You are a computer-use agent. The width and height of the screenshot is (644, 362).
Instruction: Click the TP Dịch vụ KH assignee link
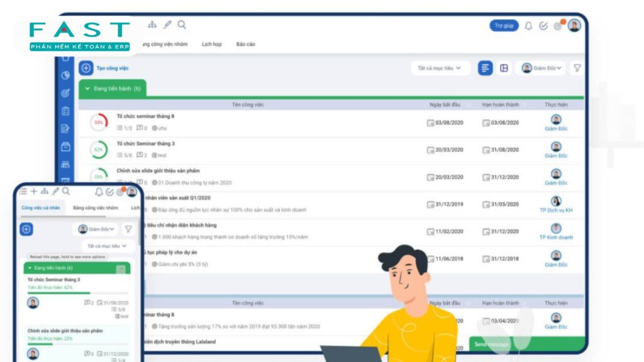tap(556, 210)
